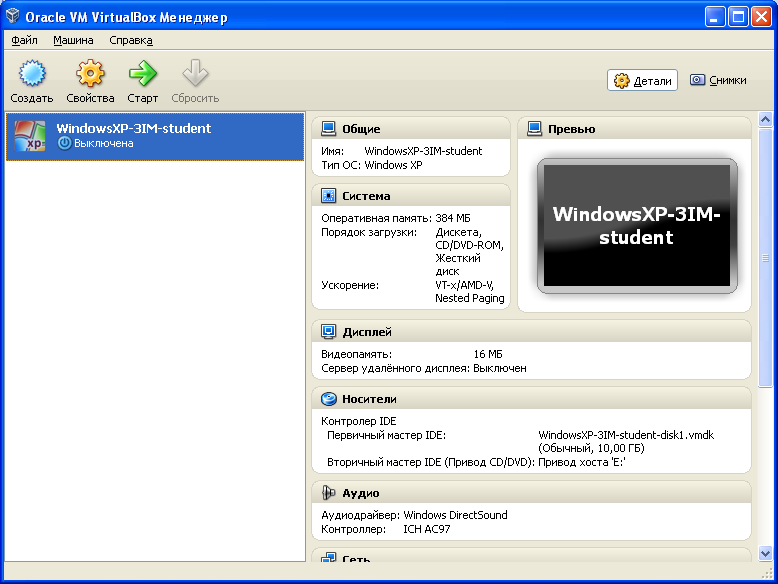Click the Система section chip icon
The width and height of the screenshot is (778, 584).
[x=328, y=196]
